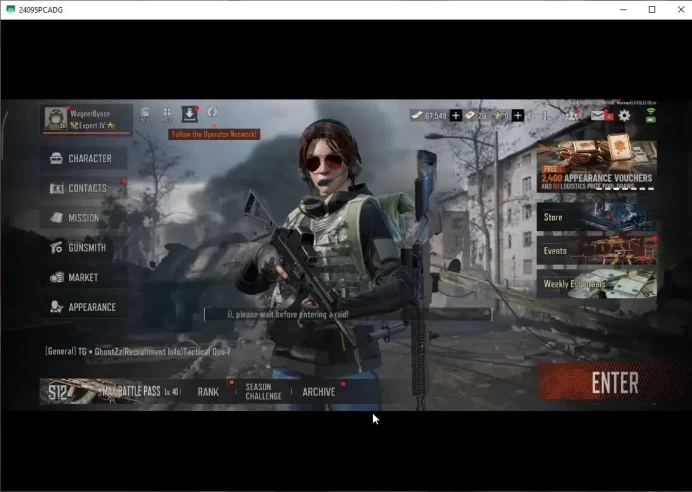Click the 20 voucher currency count
The height and width of the screenshot is (492, 692).
[481, 116]
